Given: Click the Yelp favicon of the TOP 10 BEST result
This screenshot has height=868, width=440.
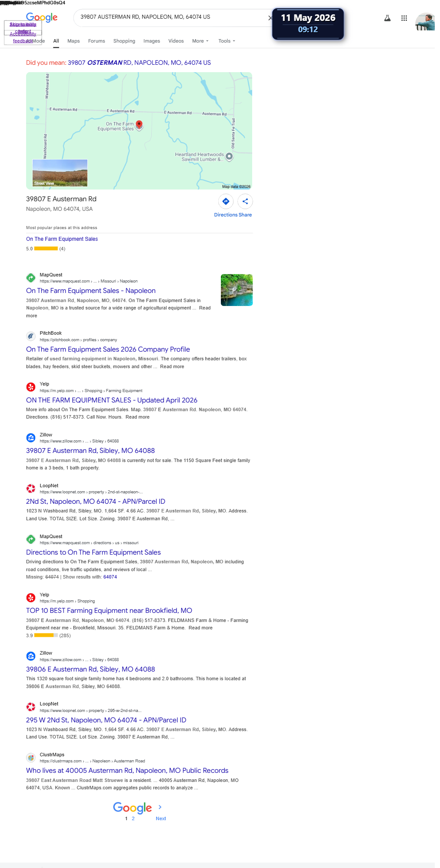Looking at the screenshot, I should click(31, 598).
